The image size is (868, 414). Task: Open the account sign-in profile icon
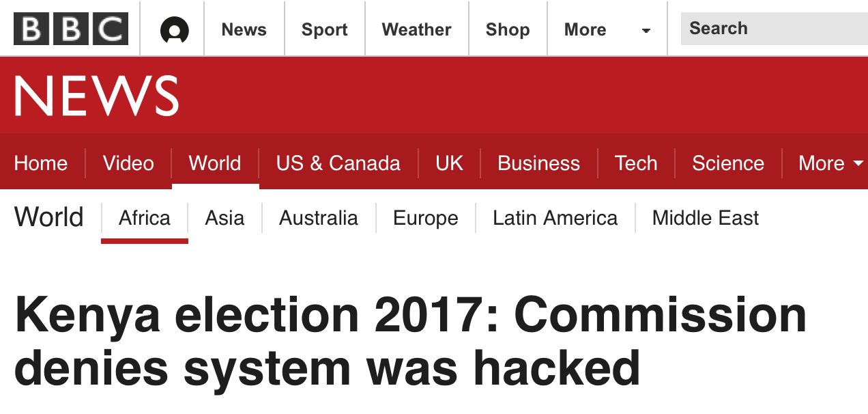[174, 30]
